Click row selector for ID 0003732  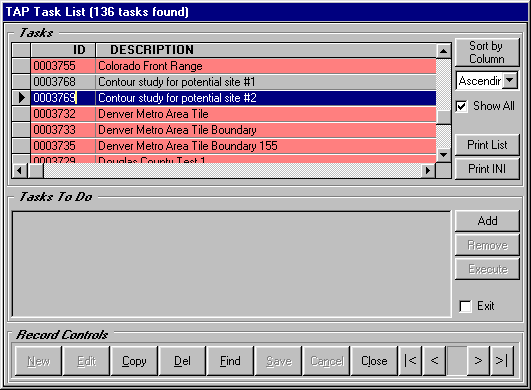pos(21,114)
